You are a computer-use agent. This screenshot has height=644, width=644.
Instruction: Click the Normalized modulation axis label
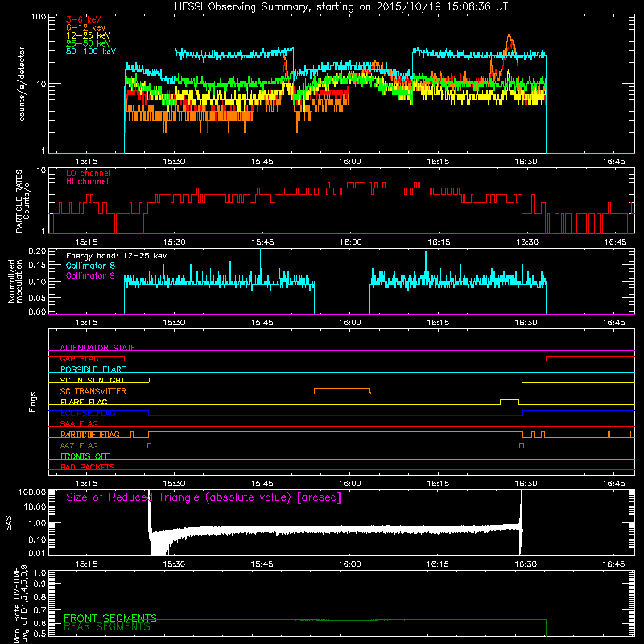[15, 281]
